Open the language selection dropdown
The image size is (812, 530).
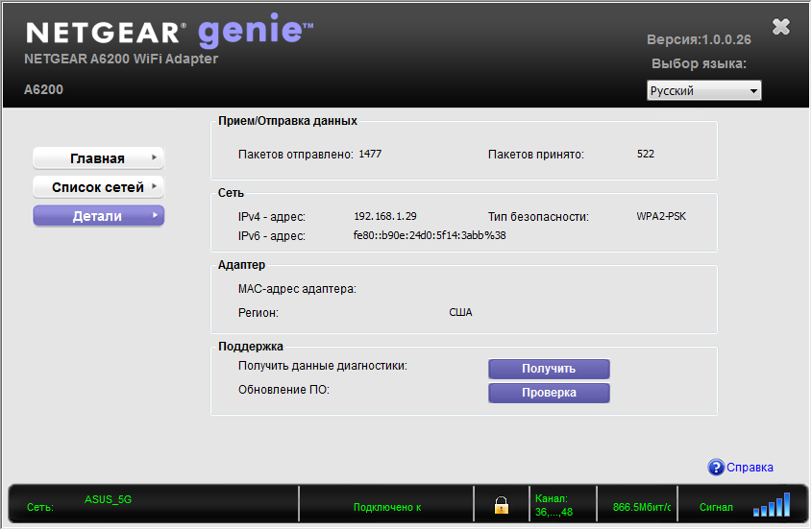click(703, 90)
